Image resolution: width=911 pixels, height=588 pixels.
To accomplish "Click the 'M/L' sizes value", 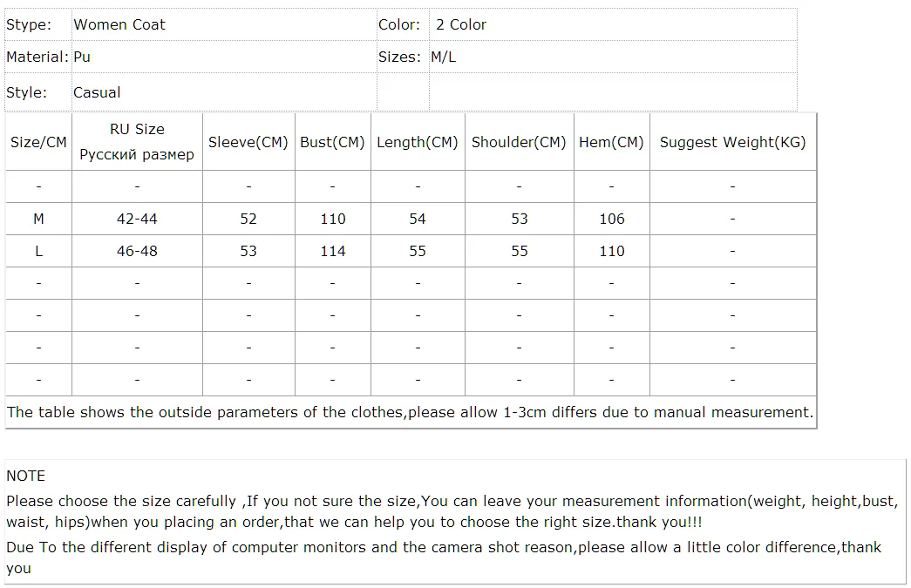I will pos(444,57).
